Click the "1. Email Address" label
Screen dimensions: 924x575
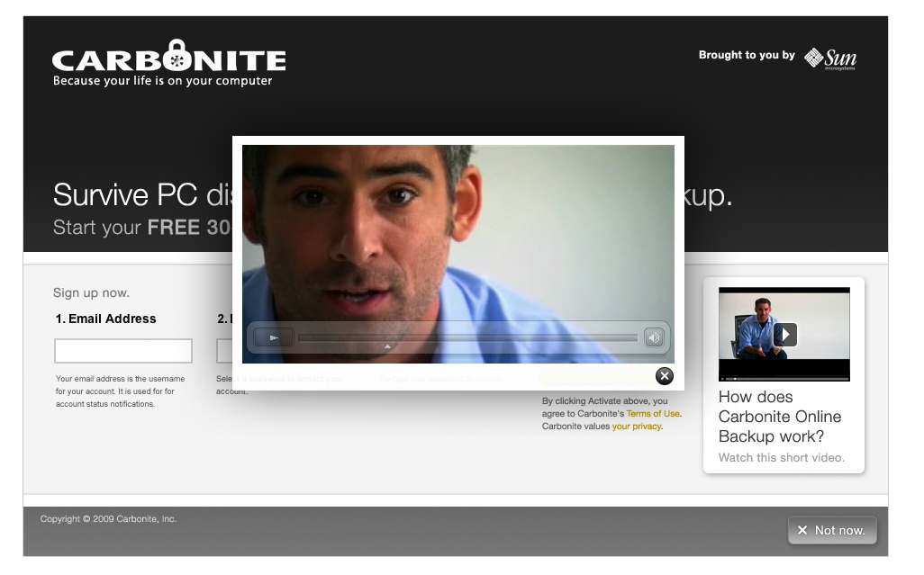point(105,319)
